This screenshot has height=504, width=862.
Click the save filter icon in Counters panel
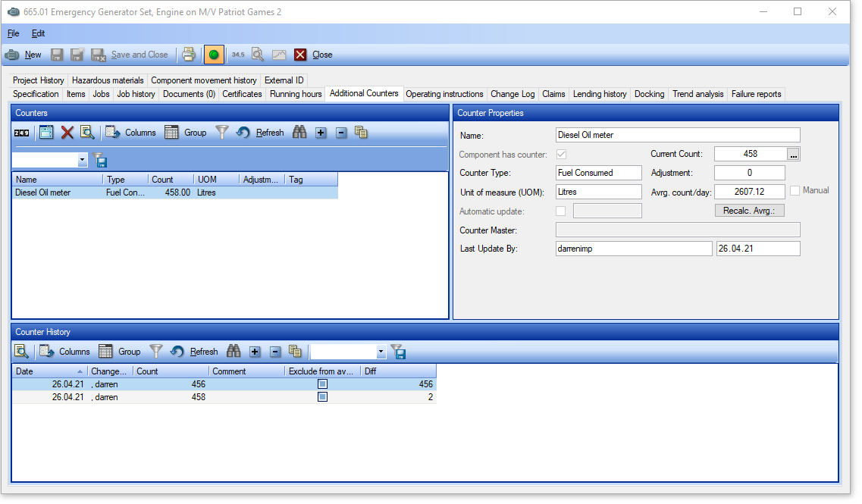click(x=99, y=160)
